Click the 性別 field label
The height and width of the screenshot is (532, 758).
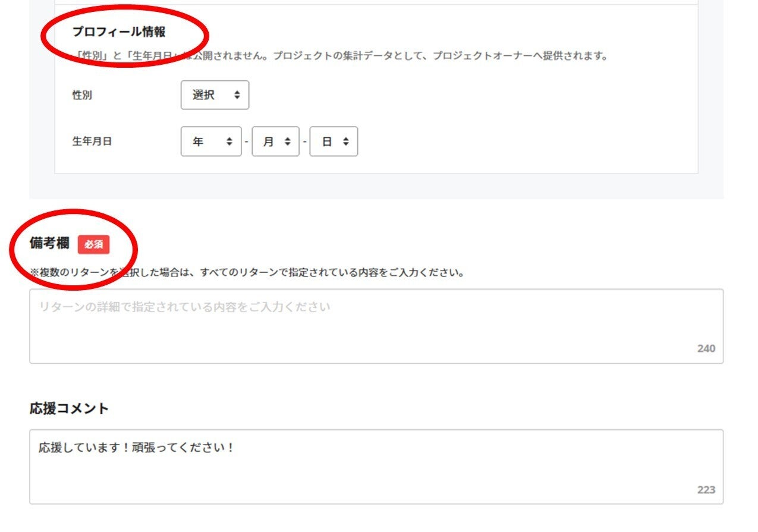82,95
